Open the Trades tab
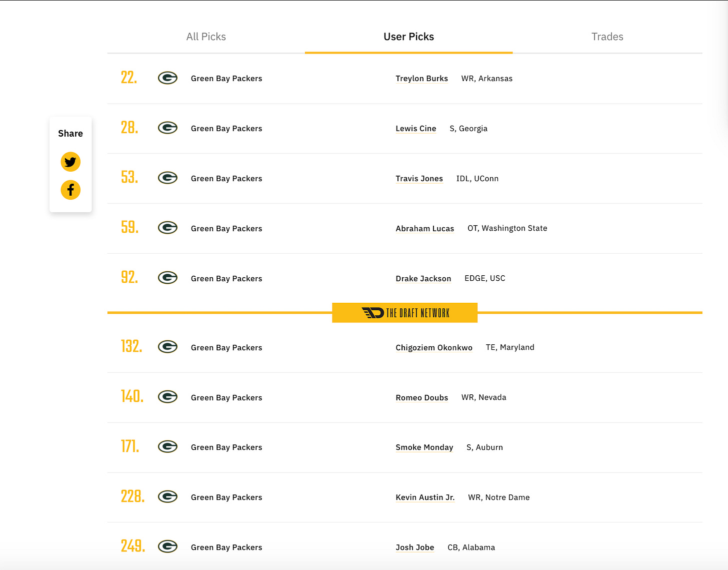728x570 pixels. point(607,37)
